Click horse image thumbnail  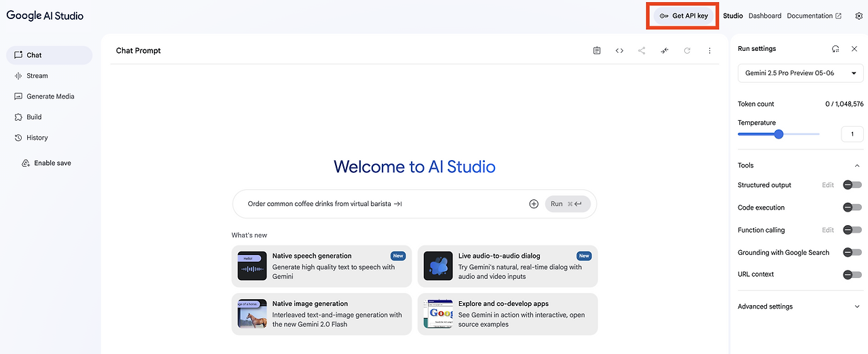coord(252,314)
